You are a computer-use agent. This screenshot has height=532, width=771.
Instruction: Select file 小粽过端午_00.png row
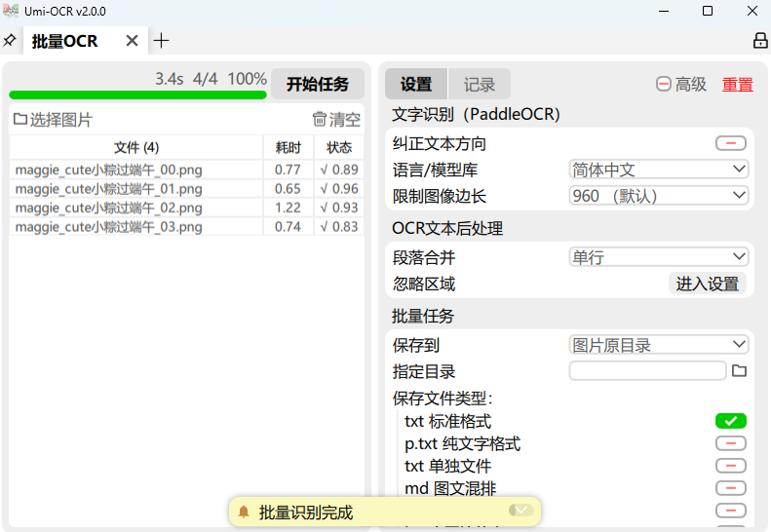pyautogui.click(x=186, y=170)
